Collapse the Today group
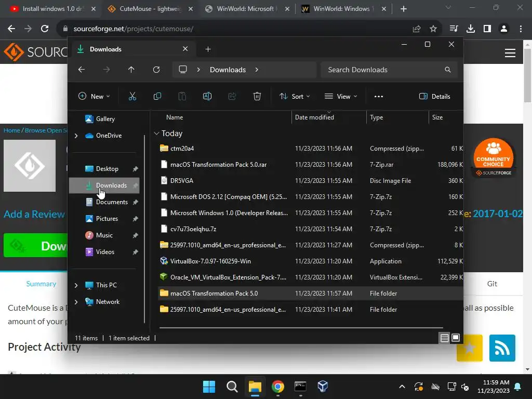The height and width of the screenshot is (399, 532). 156,134
